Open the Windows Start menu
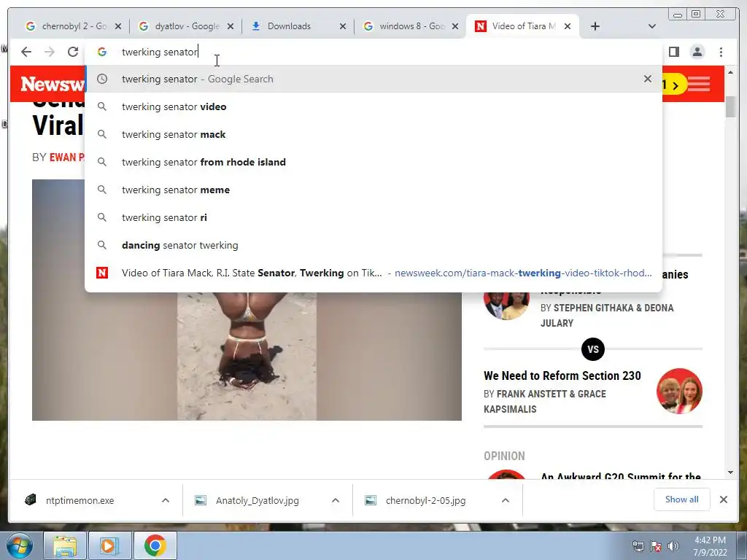Screen dimensions: 747x560 click(x=19, y=545)
